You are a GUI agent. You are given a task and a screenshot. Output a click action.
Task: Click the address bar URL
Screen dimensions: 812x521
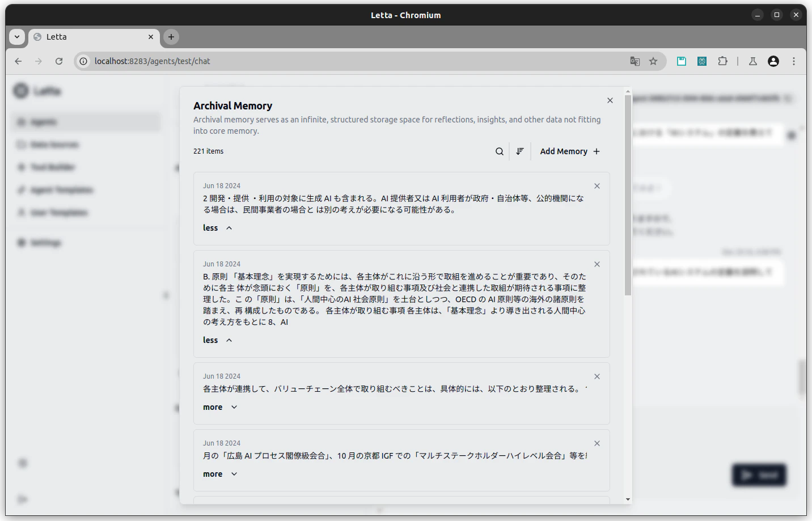(x=153, y=61)
